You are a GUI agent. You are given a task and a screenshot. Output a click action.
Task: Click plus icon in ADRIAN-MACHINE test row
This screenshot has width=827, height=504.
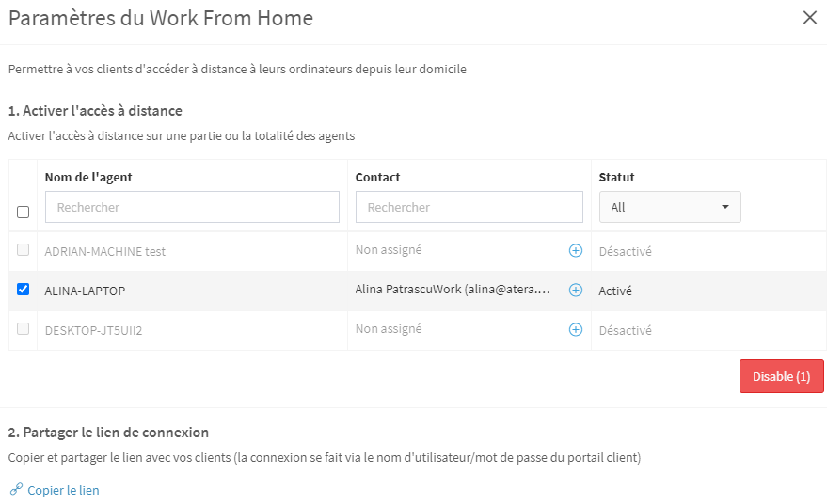click(576, 250)
